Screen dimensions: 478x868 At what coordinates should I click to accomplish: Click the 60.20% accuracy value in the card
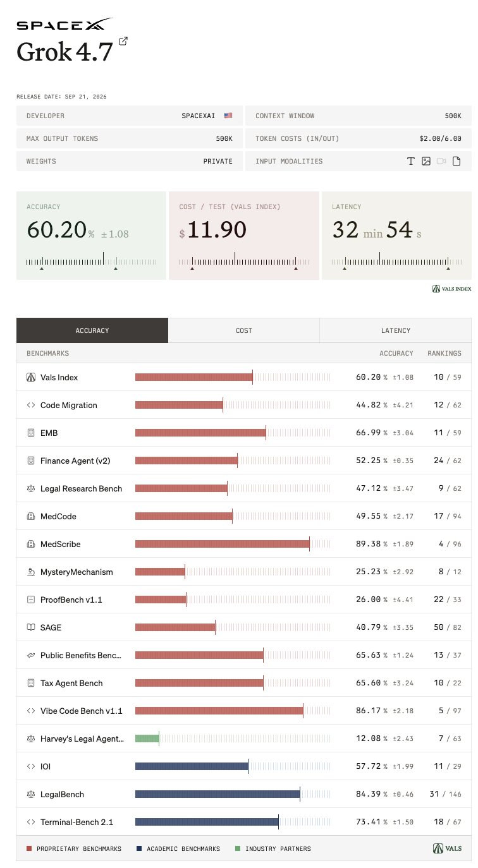click(61, 230)
